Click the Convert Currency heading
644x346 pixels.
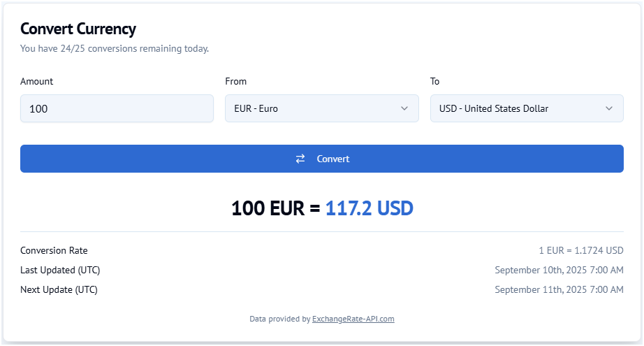(78, 29)
